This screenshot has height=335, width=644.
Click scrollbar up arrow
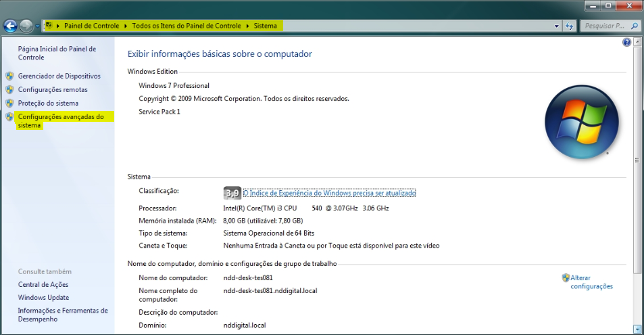pos(637,42)
